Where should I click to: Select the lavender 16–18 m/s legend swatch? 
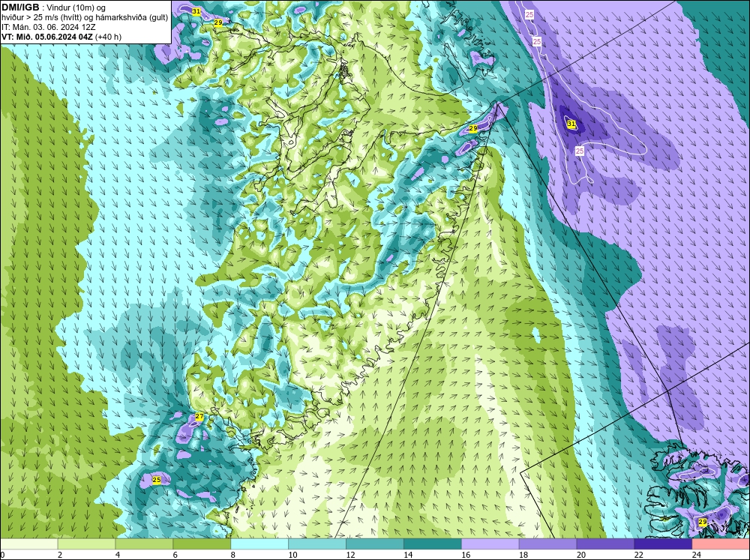[x=490, y=544]
